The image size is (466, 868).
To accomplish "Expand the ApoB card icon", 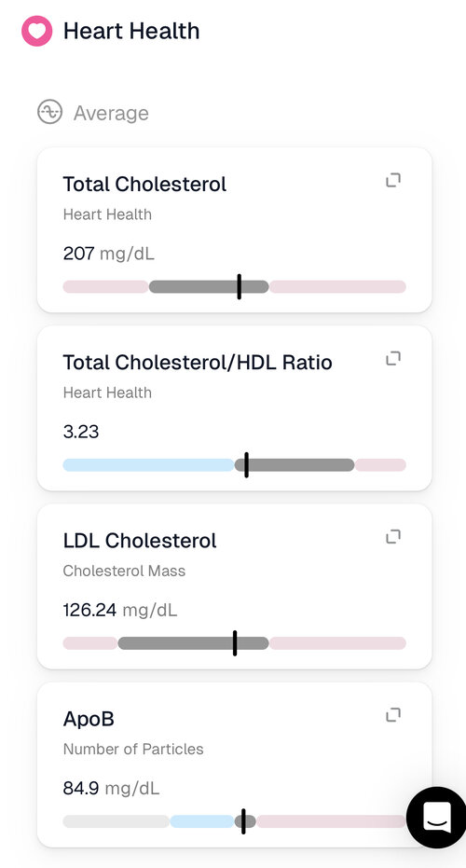I will point(393,715).
